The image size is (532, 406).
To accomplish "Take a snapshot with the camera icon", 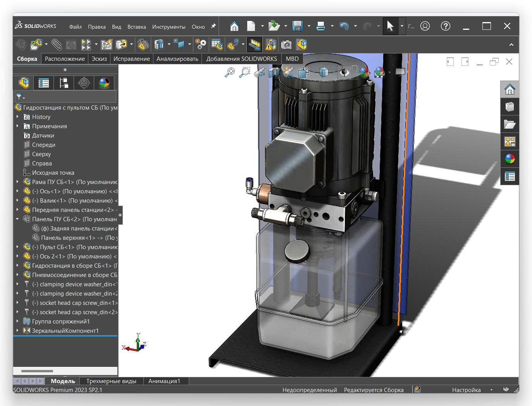I will [286, 45].
